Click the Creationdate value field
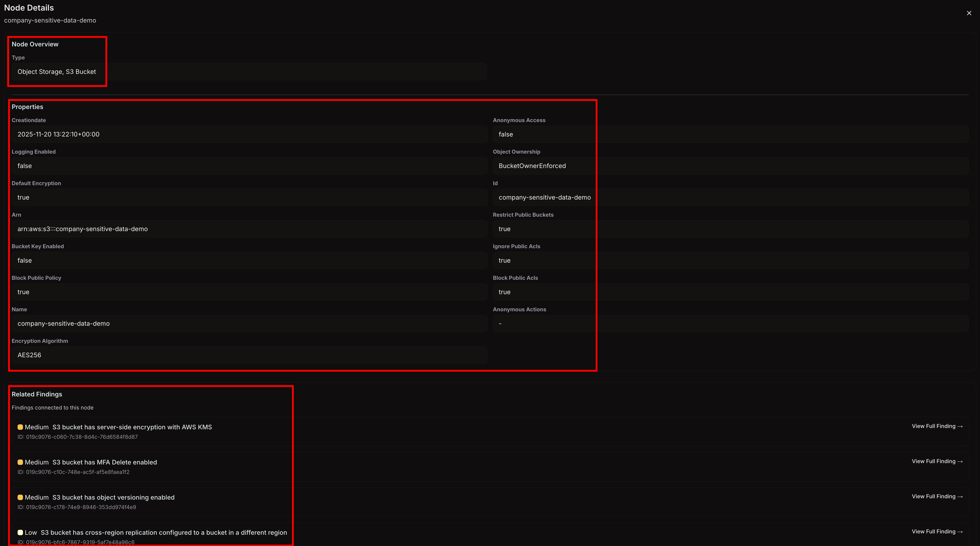980x546 pixels. click(x=247, y=134)
